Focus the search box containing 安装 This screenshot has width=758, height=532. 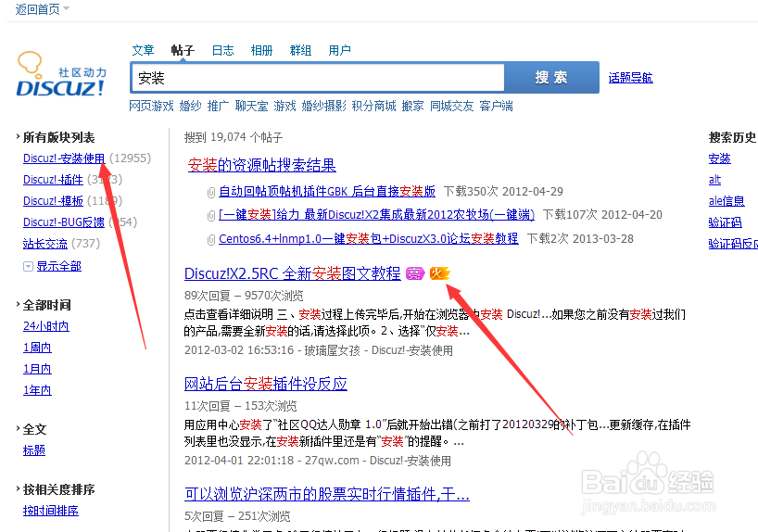coord(318,77)
